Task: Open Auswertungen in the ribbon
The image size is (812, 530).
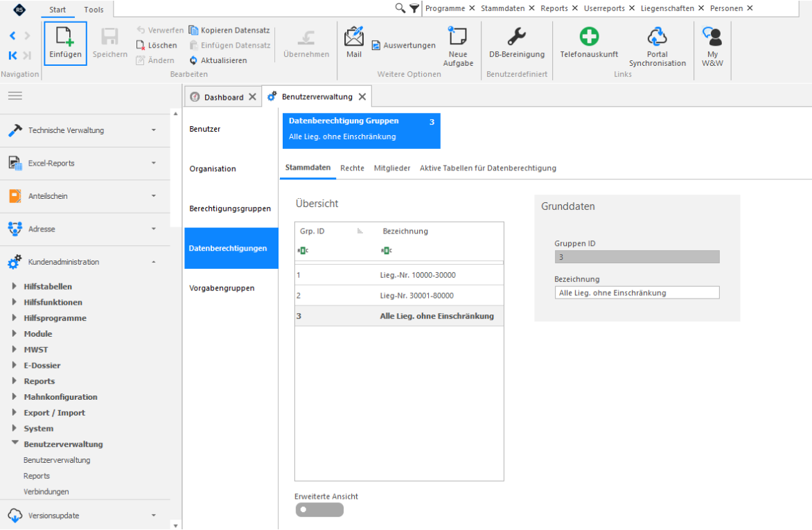Action: coord(403,45)
